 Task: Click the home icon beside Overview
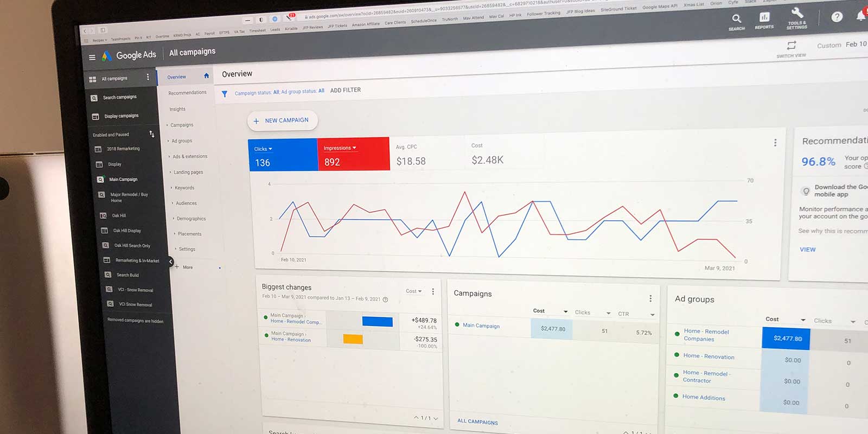[206, 76]
